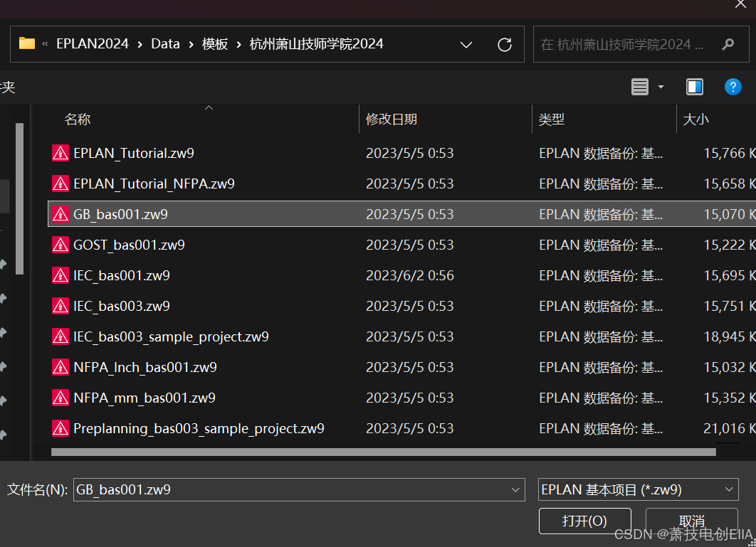
Task: Click the folder icon in address bar
Action: (x=27, y=44)
